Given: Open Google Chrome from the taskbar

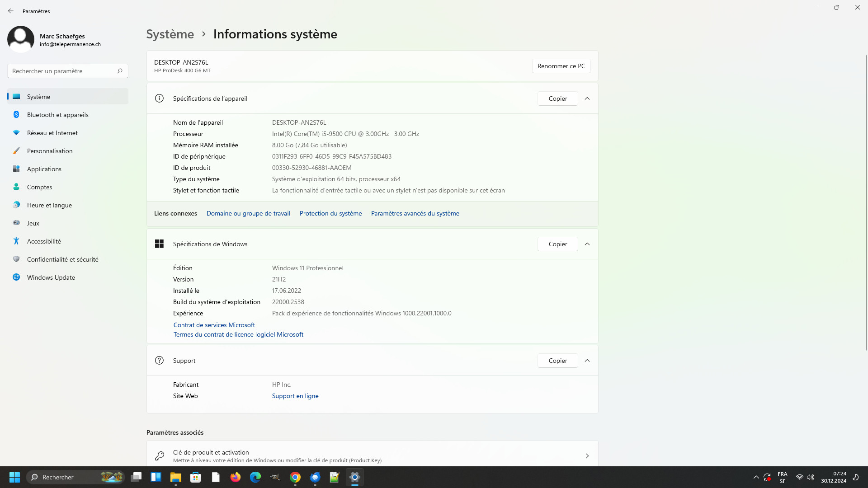Looking at the screenshot, I should 295,477.
